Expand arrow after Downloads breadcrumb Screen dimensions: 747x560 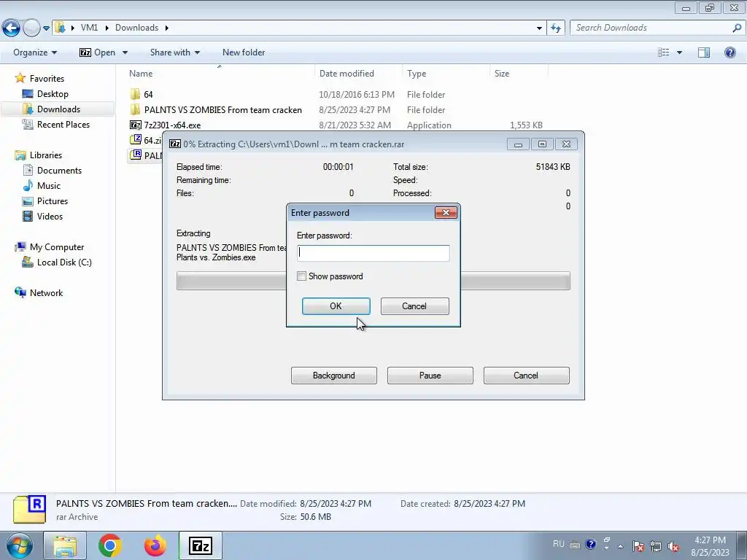click(x=167, y=28)
